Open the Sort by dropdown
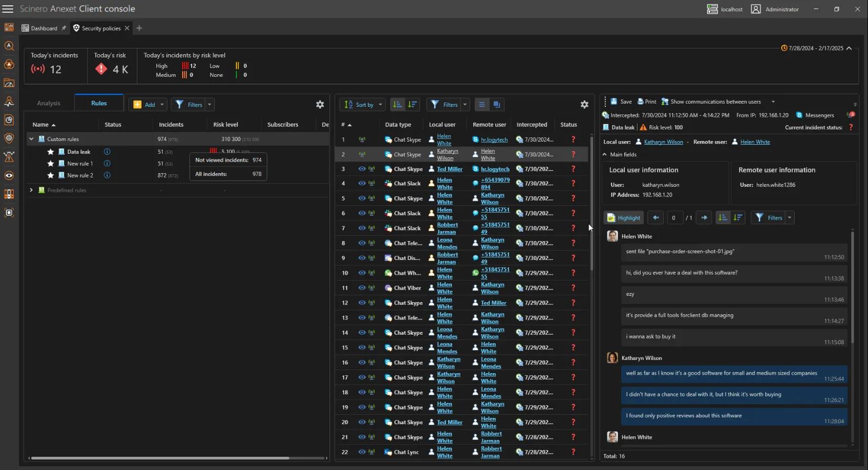The image size is (868, 470). pyautogui.click(x=363, y=104)
